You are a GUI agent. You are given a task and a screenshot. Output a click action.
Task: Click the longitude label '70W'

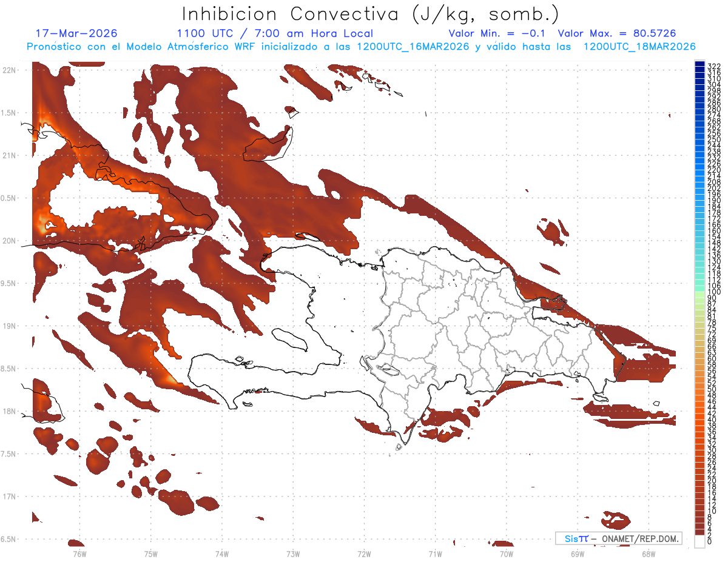pos(507,554)
